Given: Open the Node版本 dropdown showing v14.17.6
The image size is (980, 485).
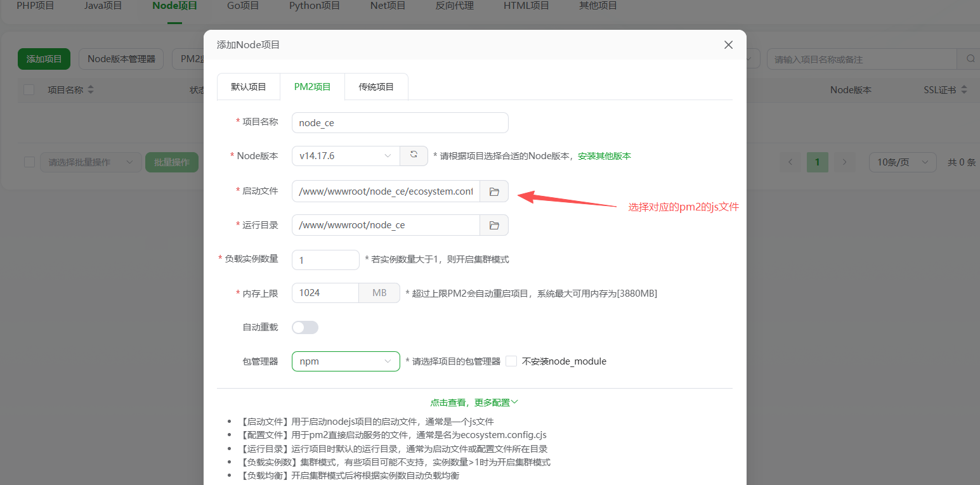Looking at the screenshot, I should tap(345, 155).
